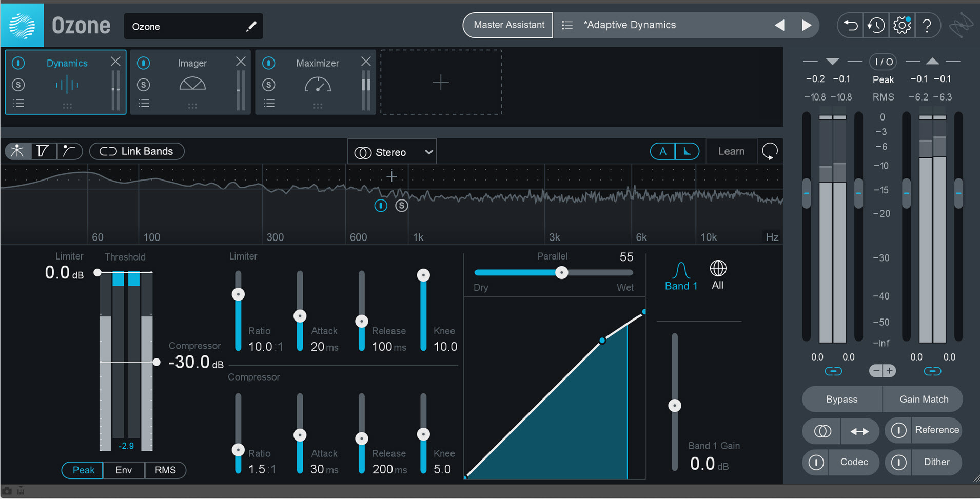Remove the Dynamics module
The image size is (980, 499).
[x=115, y=62]
